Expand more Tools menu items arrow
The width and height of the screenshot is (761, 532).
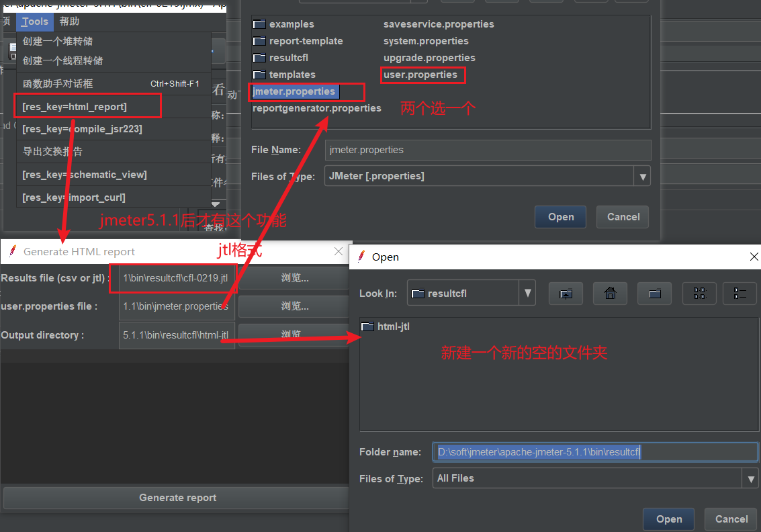coord(216,204)
